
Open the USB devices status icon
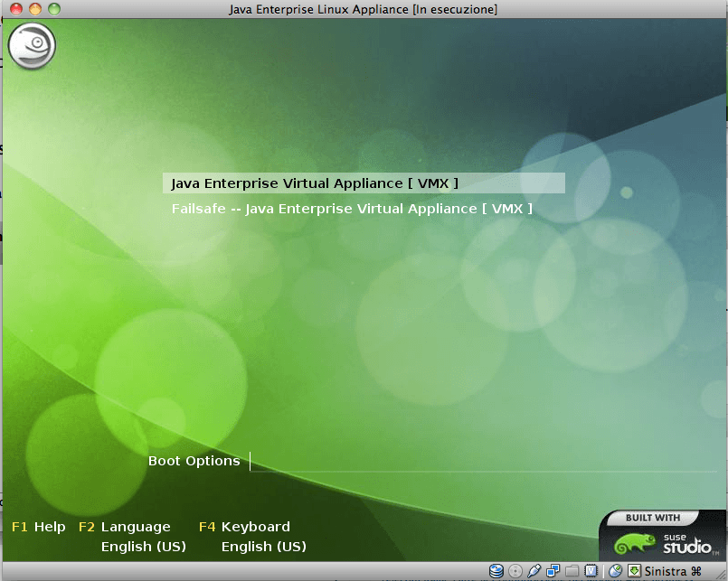pyautogui.click(x=534, y=571)
